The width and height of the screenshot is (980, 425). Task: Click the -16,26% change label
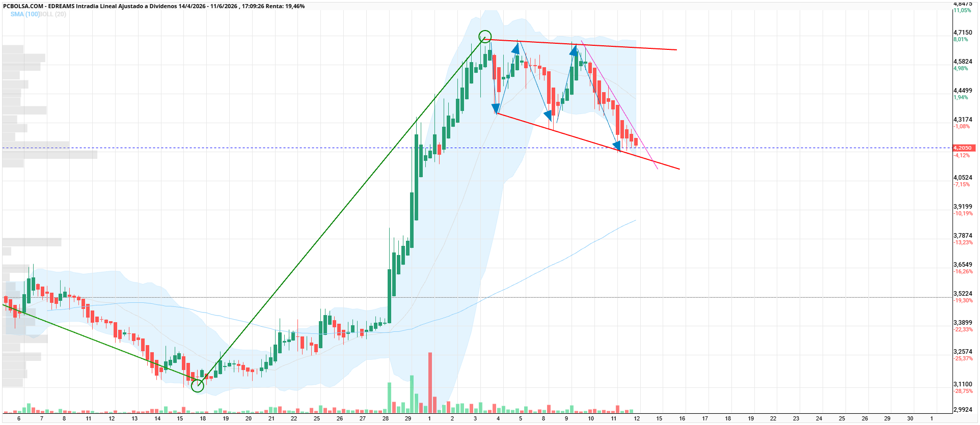(963, 271)
